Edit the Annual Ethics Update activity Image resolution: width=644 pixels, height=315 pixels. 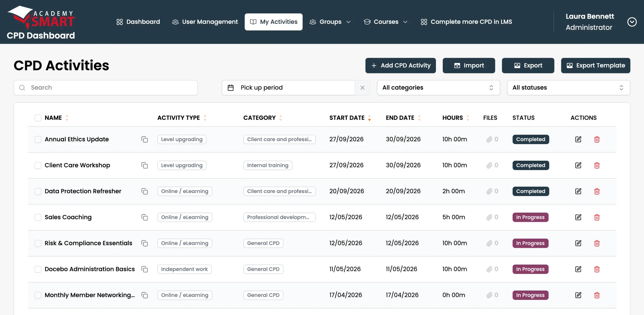pyautogui.click(x=578, y=139)
